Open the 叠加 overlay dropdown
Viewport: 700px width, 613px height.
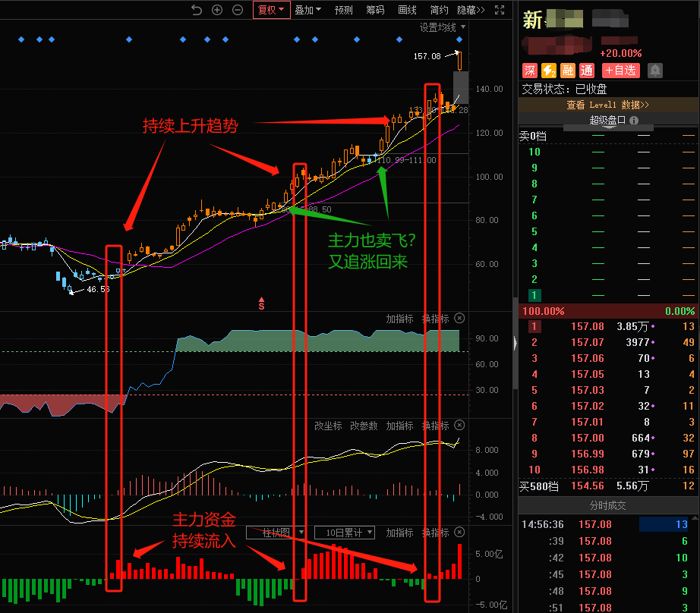tap(307, 10)
